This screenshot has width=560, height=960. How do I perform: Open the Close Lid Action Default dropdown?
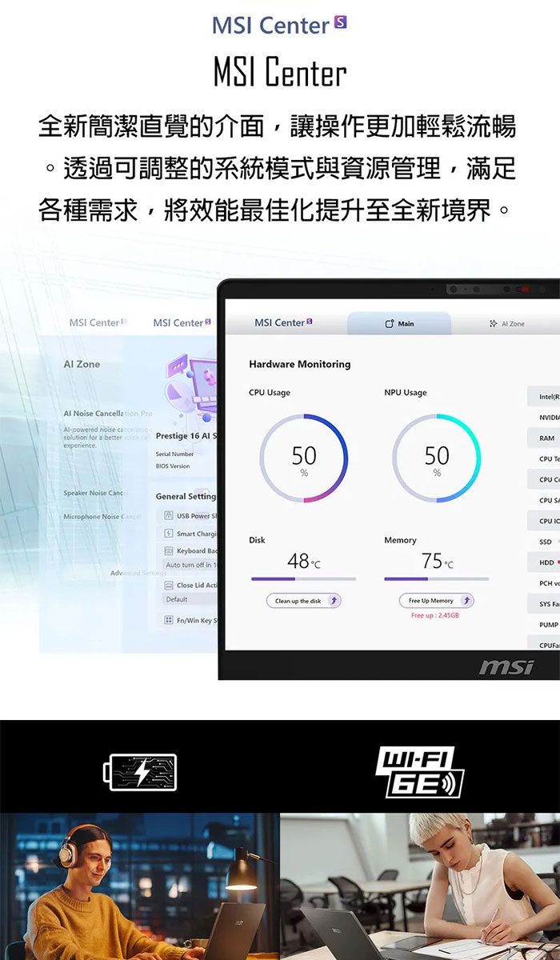tap(188, 599)
